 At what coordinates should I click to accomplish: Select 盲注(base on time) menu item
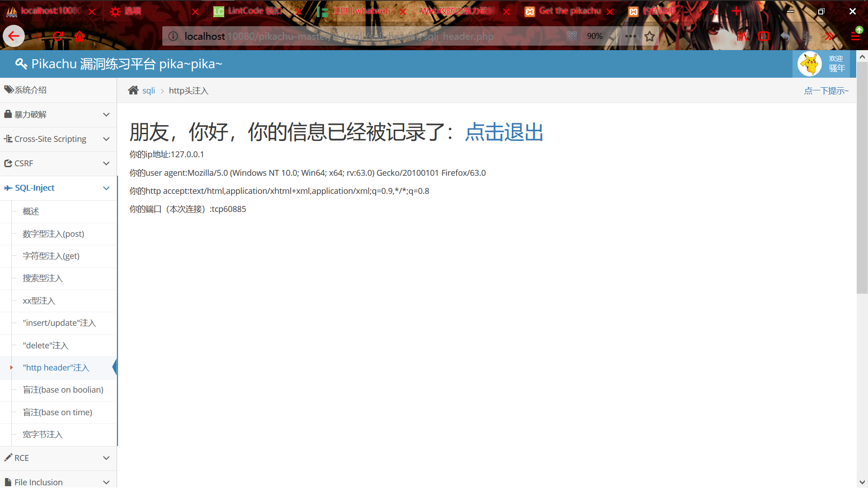click(x=57, y=412)
